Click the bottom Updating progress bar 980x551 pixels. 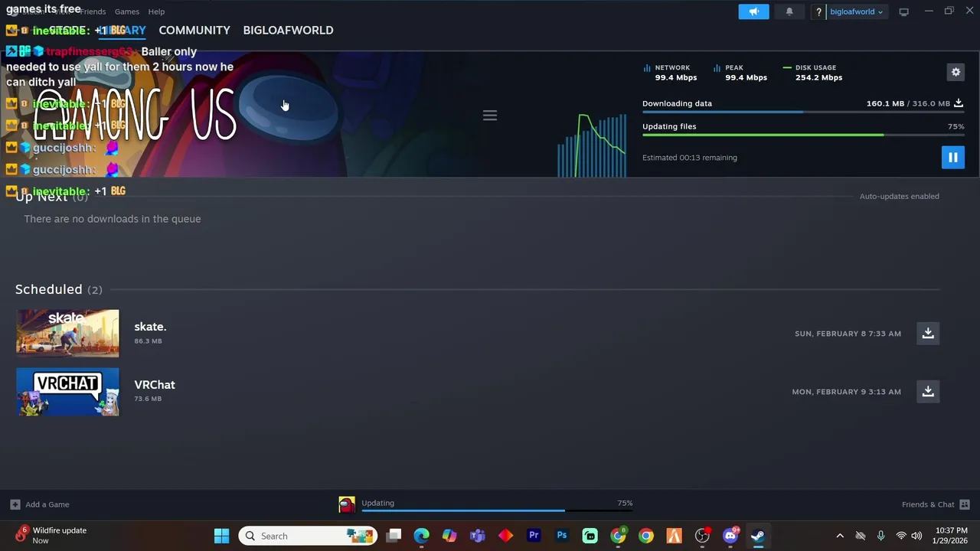pyautogui.click(x=497, y=510)
